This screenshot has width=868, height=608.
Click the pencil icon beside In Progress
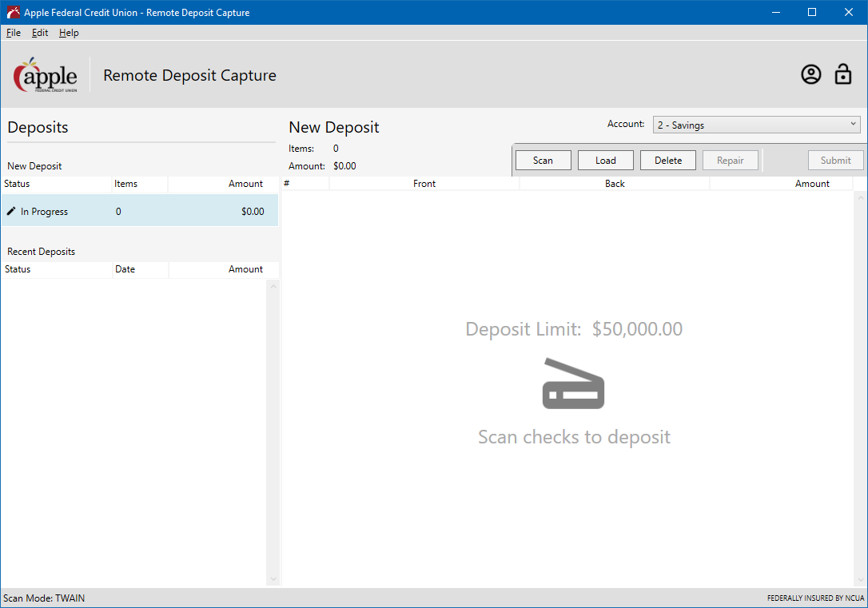pos(11,212)
